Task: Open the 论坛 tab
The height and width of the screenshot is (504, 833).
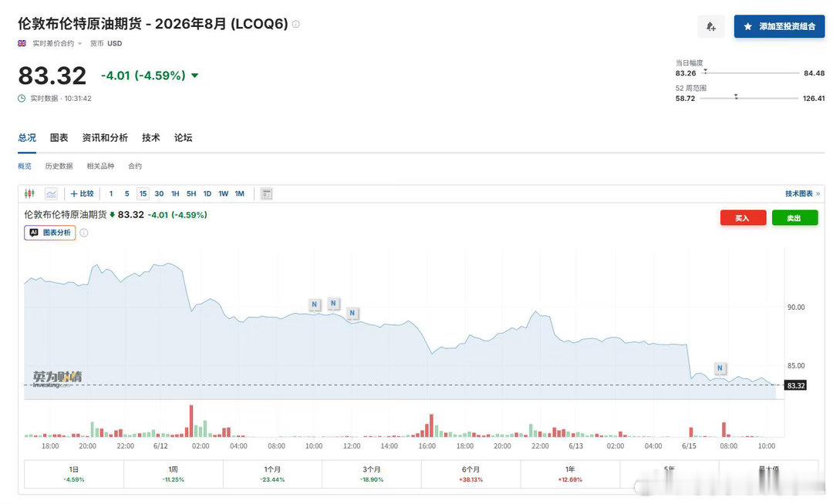Action: click(x=184, y=138)
